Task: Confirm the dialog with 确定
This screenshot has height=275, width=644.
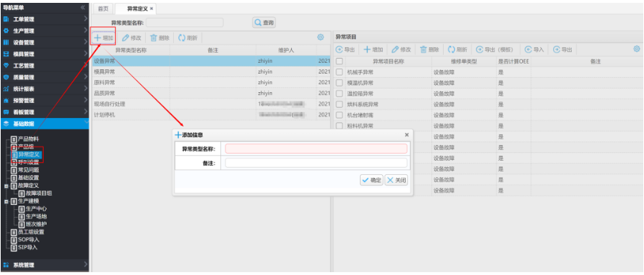Action: [x=371, y=180]
